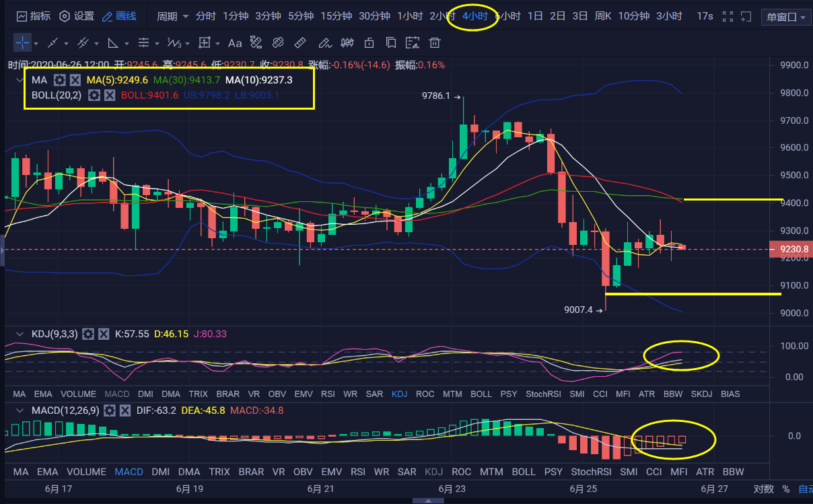Expand the crosshair tool dropdown arrow
Viewport: 813px width, 504px height.
(x=36, y=44)
